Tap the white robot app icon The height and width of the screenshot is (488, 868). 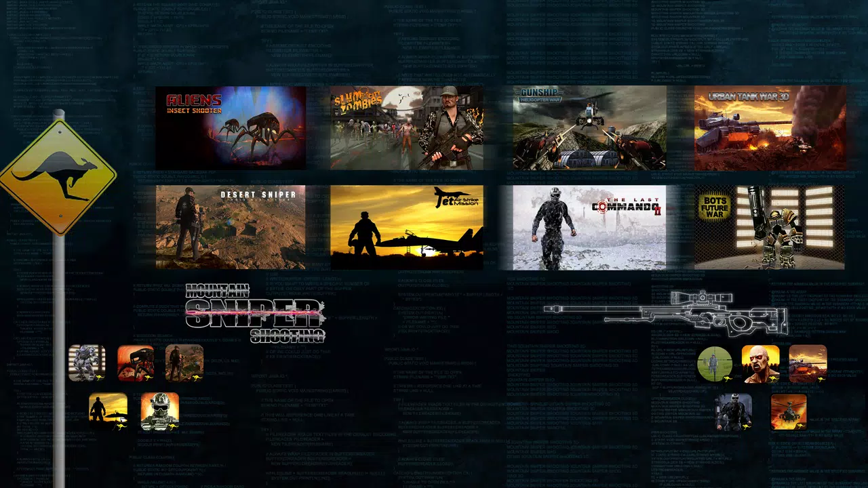click(x=87, y=363)
